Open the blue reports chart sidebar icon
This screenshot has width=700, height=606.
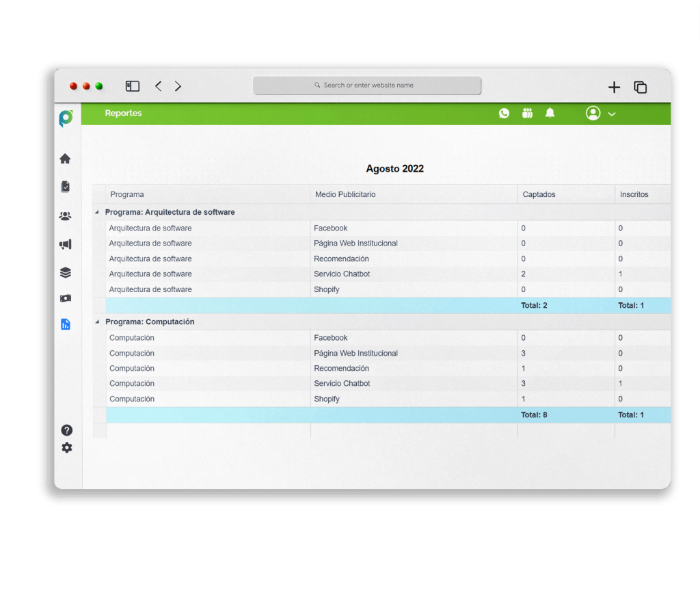pyautogui.click(x=65, y=324)
